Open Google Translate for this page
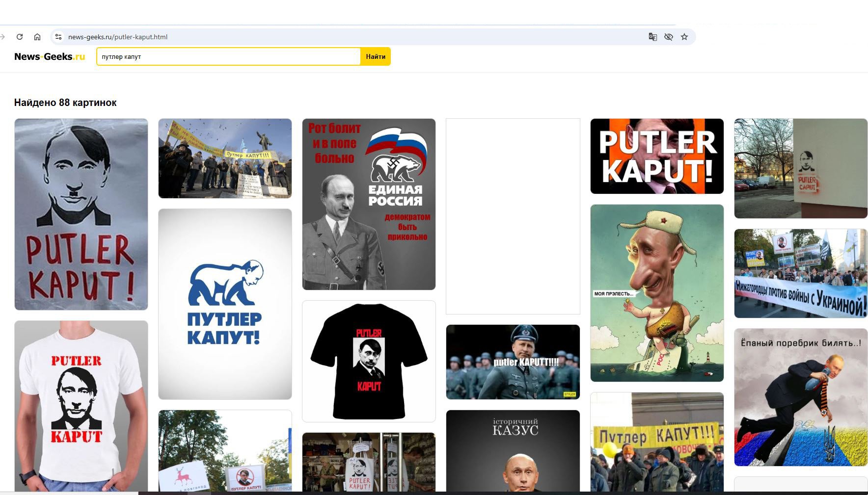 (x=653, y=37)
